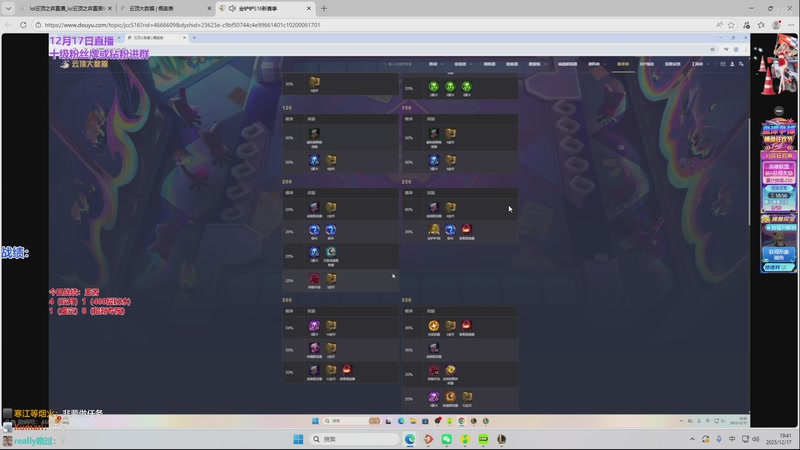800x450 pixels.
Task: Click the overlay text 12月17日直播
Action: [82, 41]
